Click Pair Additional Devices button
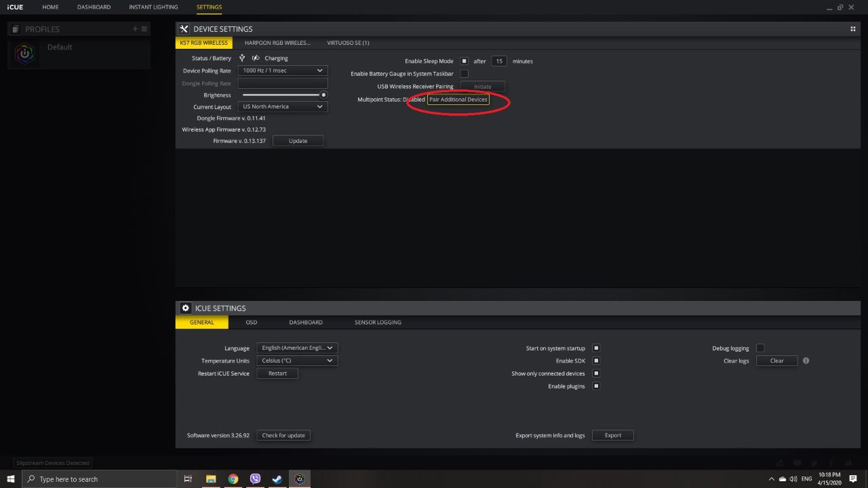868x488 pixels. pos(458,100)
